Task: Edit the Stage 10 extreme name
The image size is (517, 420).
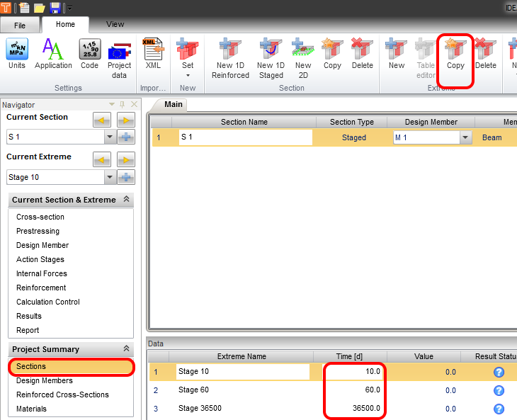Action: (x=243, y=372)
